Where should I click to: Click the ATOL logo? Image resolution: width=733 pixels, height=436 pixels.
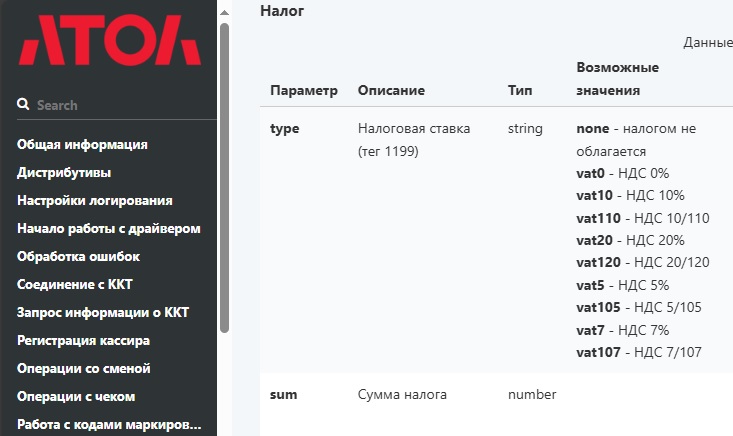(109, 41)
